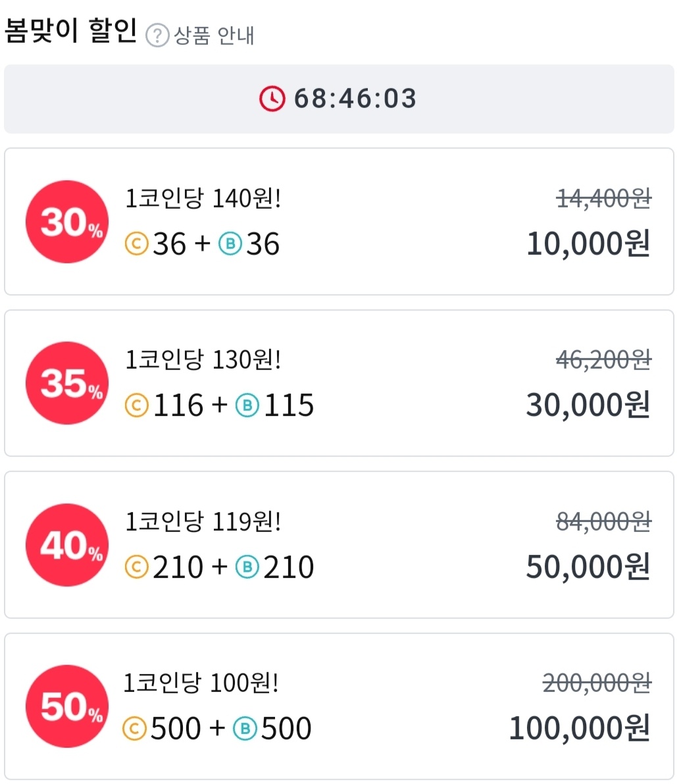
Task: Click the 1코인당 140원! label
Action: click(203, 199)
